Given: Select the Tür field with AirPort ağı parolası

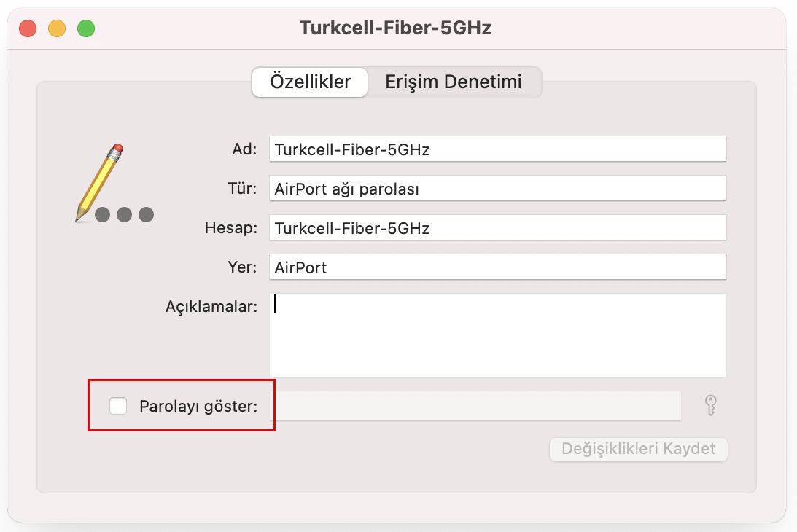Looking at the screenshot, I should 497,189.
